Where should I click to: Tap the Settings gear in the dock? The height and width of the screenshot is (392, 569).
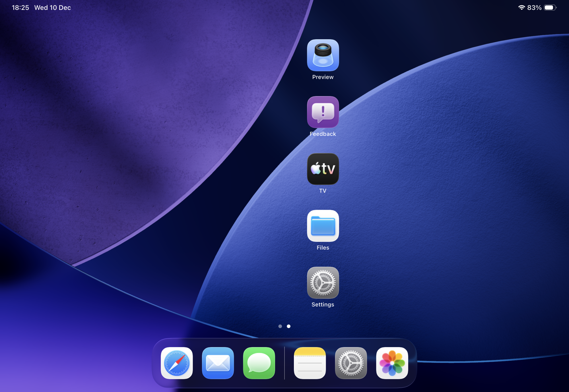pos(351,363)
